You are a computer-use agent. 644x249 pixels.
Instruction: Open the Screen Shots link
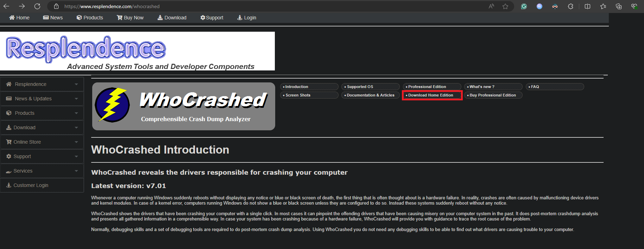[309, 95]
